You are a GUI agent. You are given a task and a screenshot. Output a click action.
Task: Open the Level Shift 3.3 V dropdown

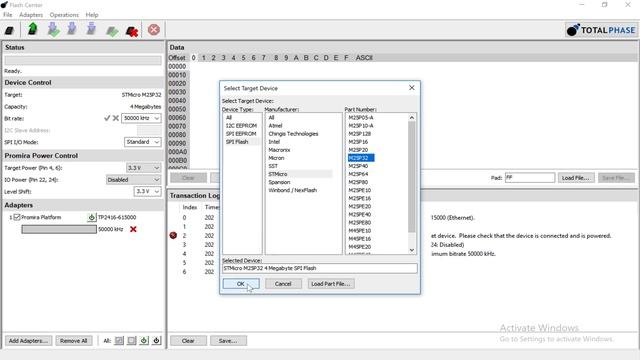click(147, 191)
